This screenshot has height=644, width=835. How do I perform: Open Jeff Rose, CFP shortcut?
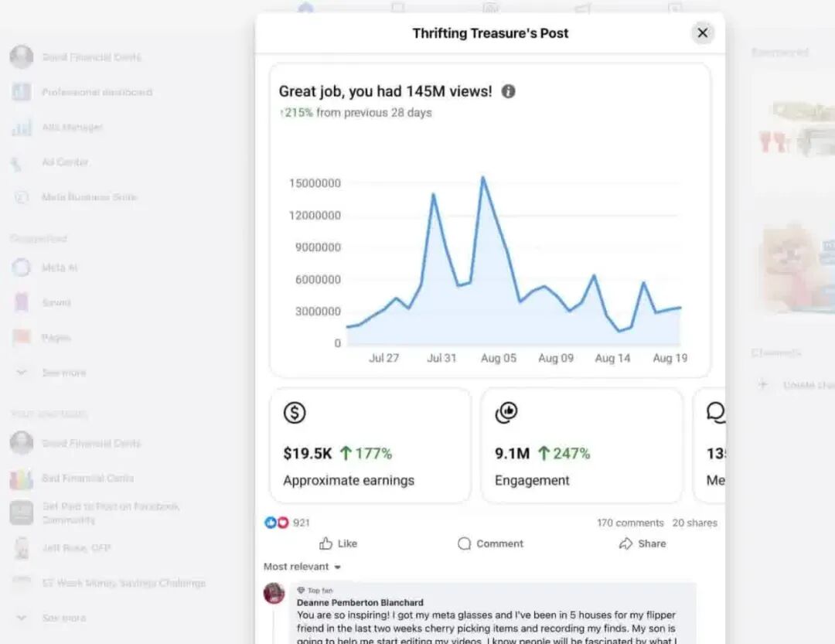tap(76, 547)
